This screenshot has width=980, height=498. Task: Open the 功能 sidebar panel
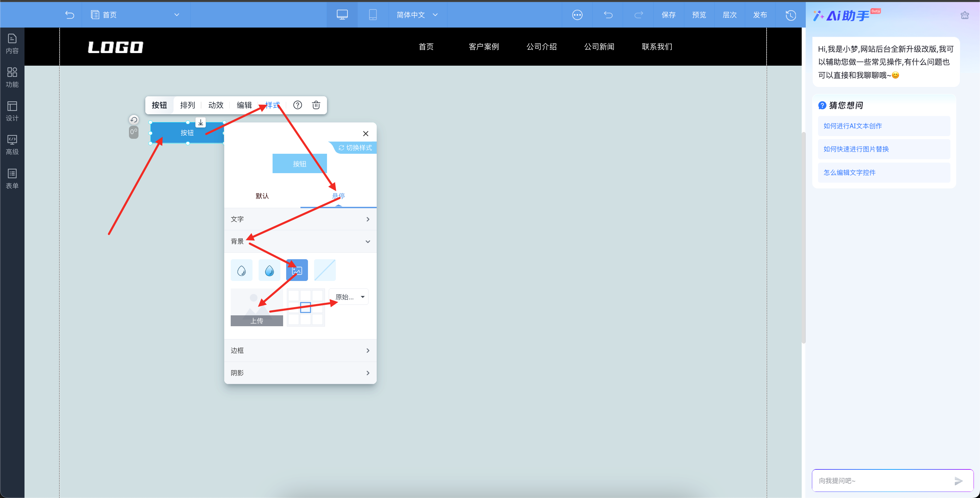(x=12, y=78)
